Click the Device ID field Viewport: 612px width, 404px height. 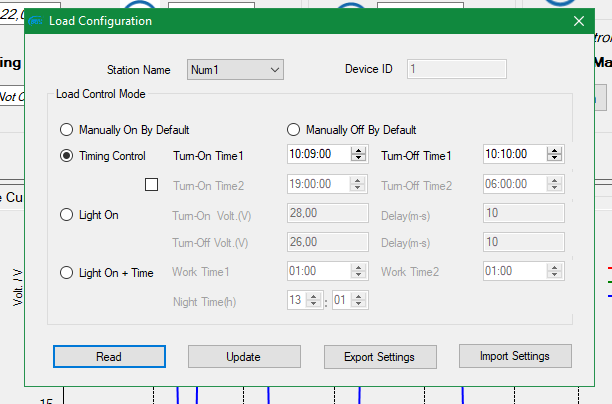[x=457, y=69]
